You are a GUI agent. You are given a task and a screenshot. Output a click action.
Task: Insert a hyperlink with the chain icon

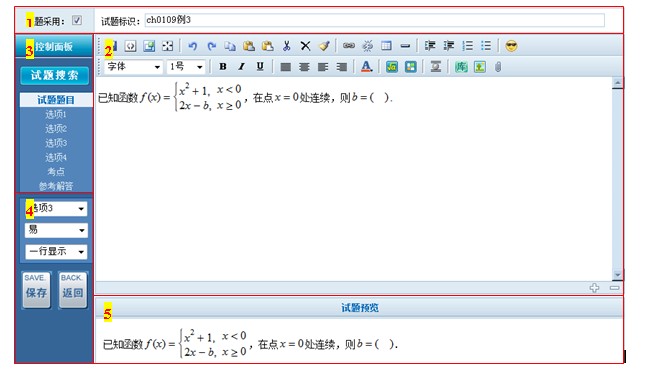point(349,46)
